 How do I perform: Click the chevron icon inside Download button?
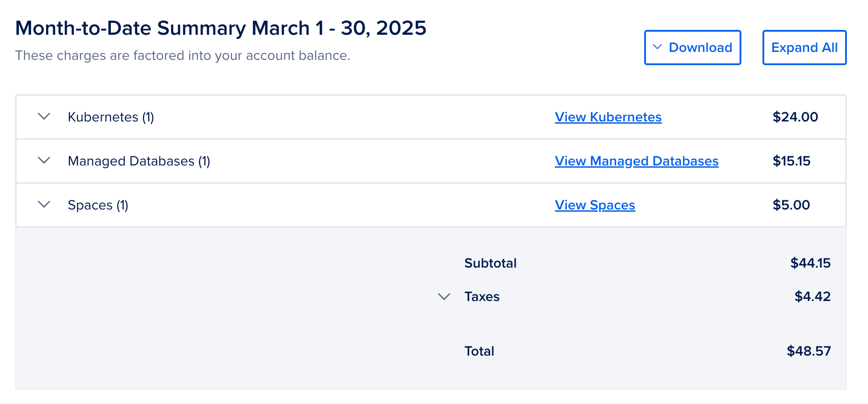click(657, 47)
